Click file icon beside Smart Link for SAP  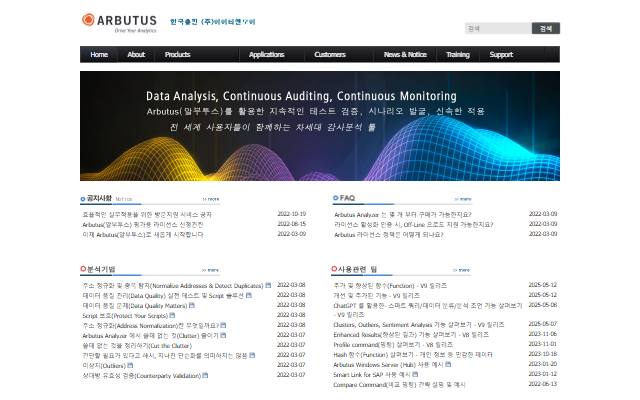[x=415, y=374]
